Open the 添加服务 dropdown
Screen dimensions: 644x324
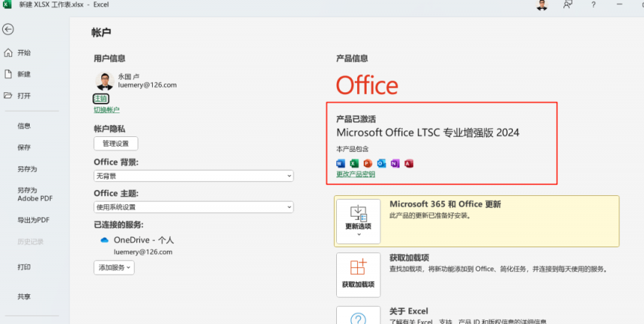pos(114,267)
